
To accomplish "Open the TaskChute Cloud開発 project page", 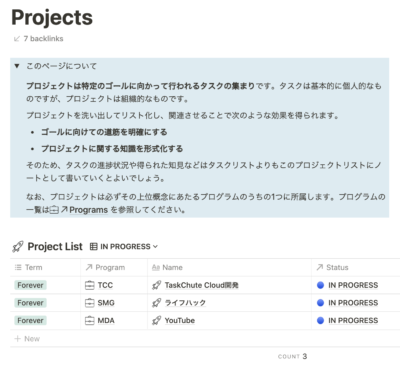I will click(x=201, y=285).
